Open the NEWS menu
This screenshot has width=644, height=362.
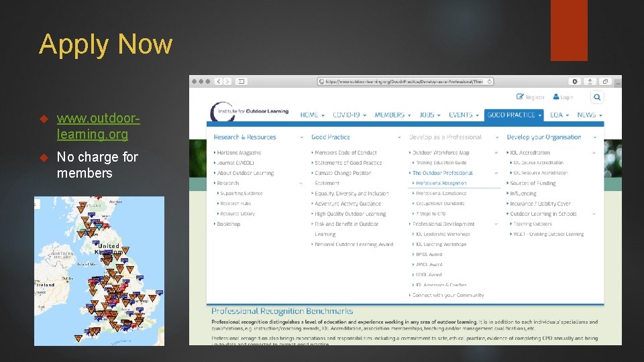(590, 115)
